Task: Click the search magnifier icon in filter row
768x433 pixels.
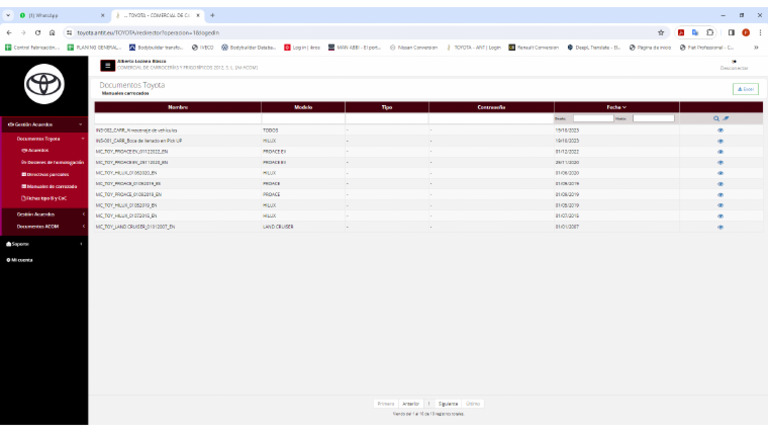Action: [x=716, y=118]
